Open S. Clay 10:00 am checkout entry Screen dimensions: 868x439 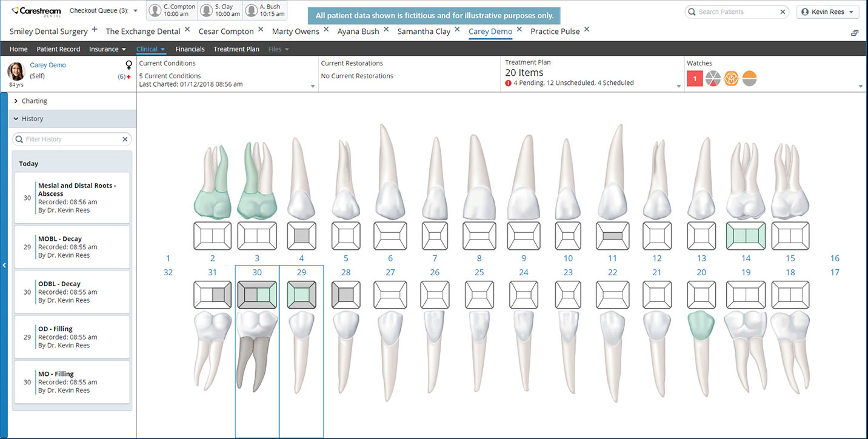(220, 10)
